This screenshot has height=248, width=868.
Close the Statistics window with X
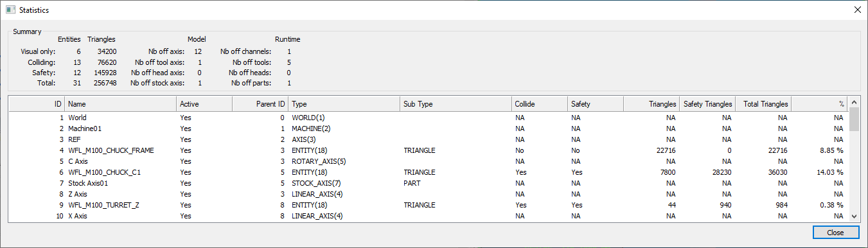(x=857, y=10)
